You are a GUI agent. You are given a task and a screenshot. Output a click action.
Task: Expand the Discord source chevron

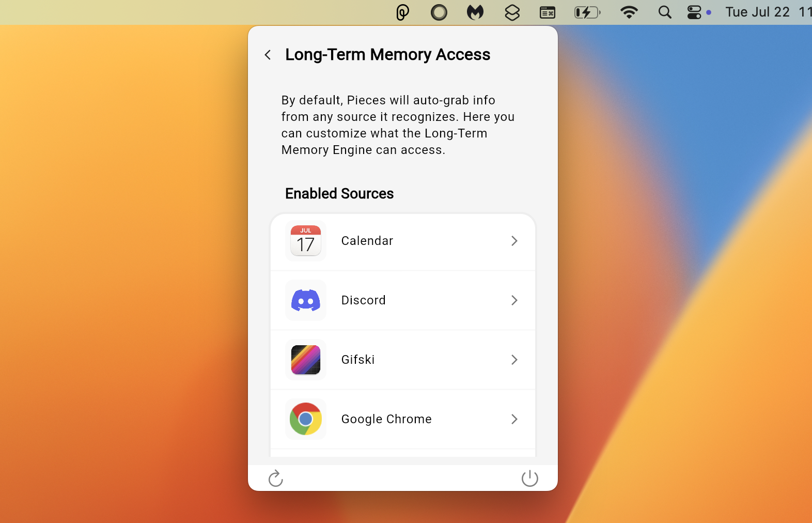click(x=514, y=300)
